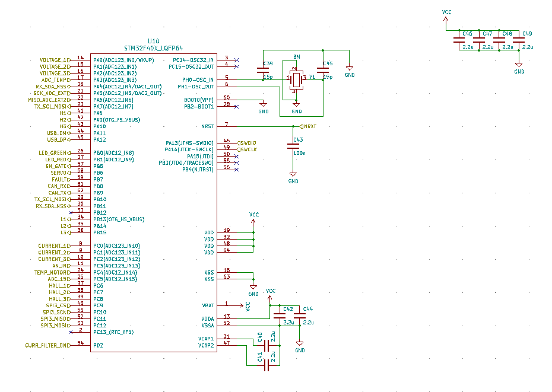Click the VOLTAGE_1 net label

click(55, 60)
